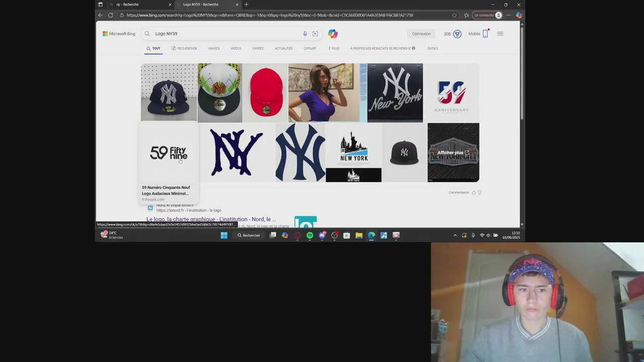
Task: Go back with the browser back arrow
Action: pyautogui.click(x=101, y=15)
